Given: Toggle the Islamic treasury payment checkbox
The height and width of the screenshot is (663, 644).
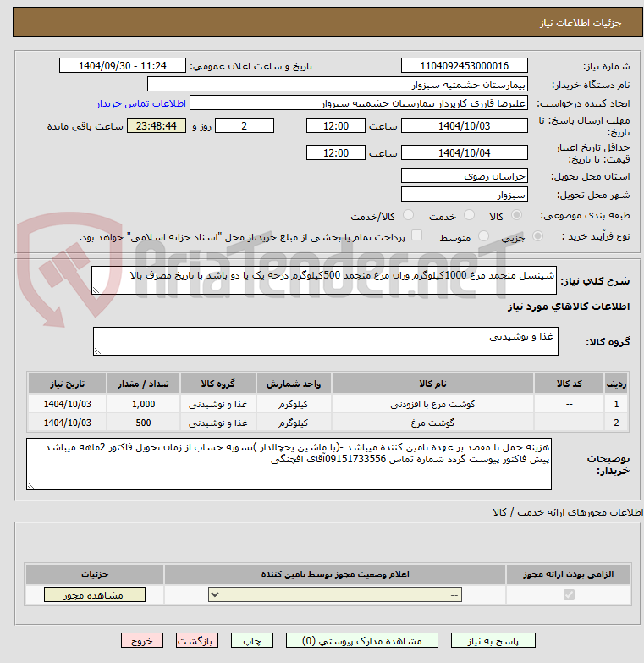Looking at the screenshot, I should click(x=416, y=235).
